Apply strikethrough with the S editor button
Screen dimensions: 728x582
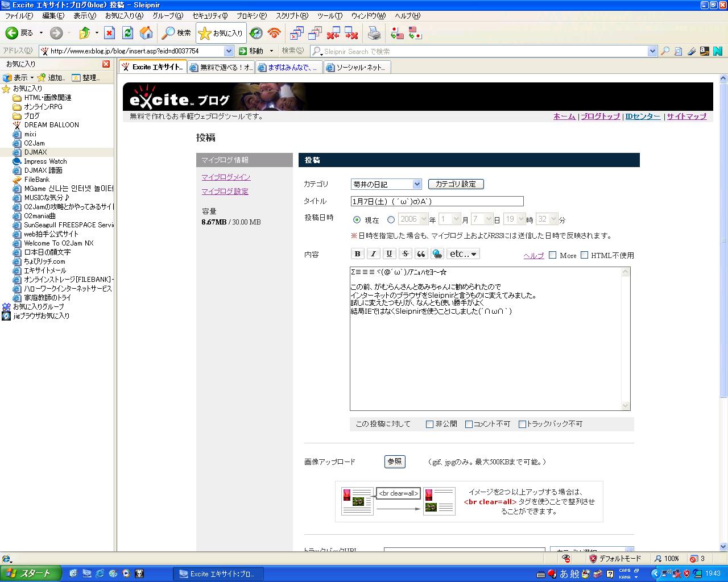point(405,254)
